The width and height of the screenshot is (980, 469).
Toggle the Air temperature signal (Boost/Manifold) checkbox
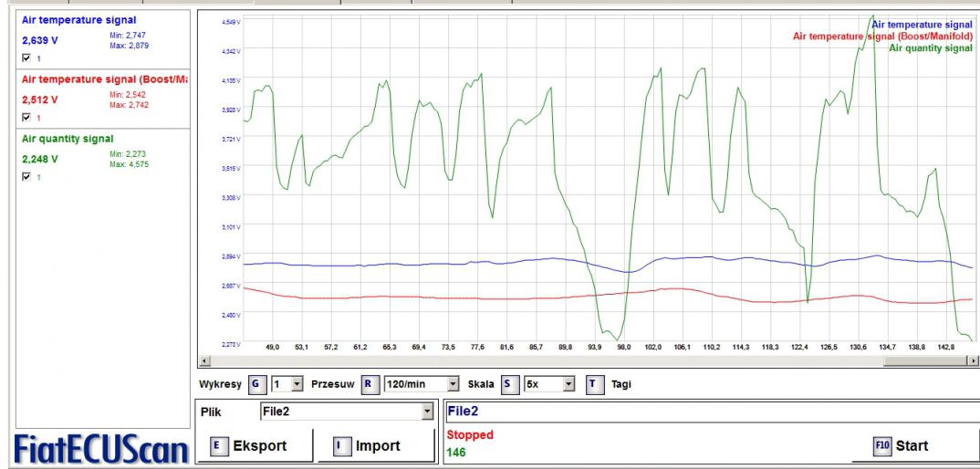pos(26,117)
